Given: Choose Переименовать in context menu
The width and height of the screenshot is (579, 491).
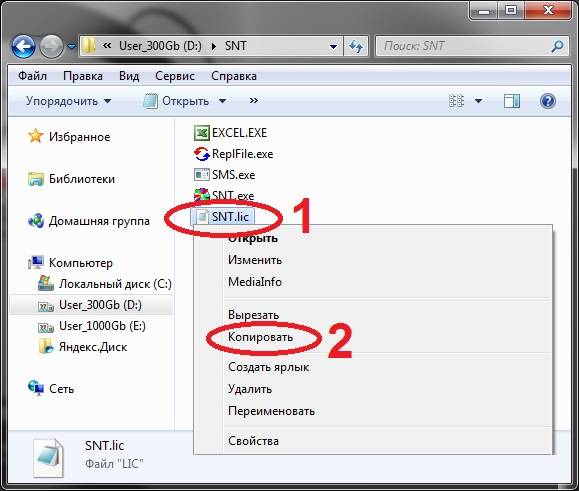Looking at the screenshot, I should 271,411.
